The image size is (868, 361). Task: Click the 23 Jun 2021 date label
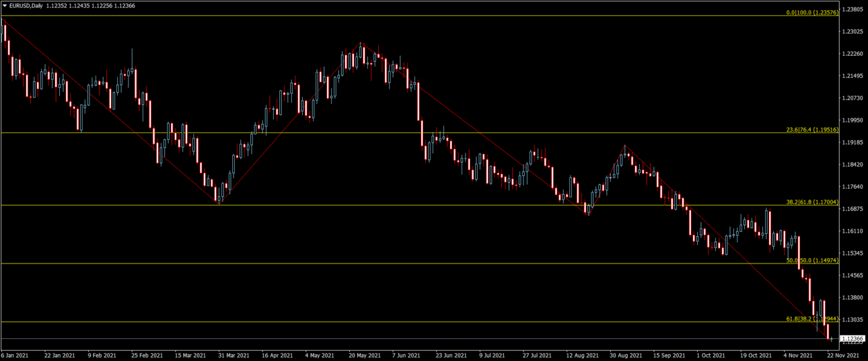coord(451,355)
